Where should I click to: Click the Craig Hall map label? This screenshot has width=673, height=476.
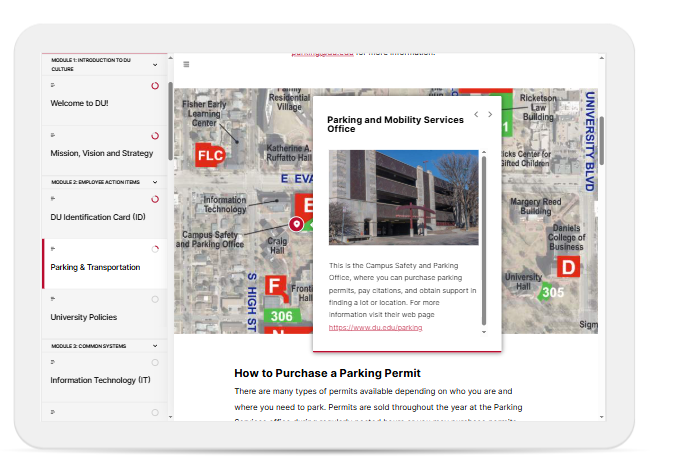coord(277,246)
